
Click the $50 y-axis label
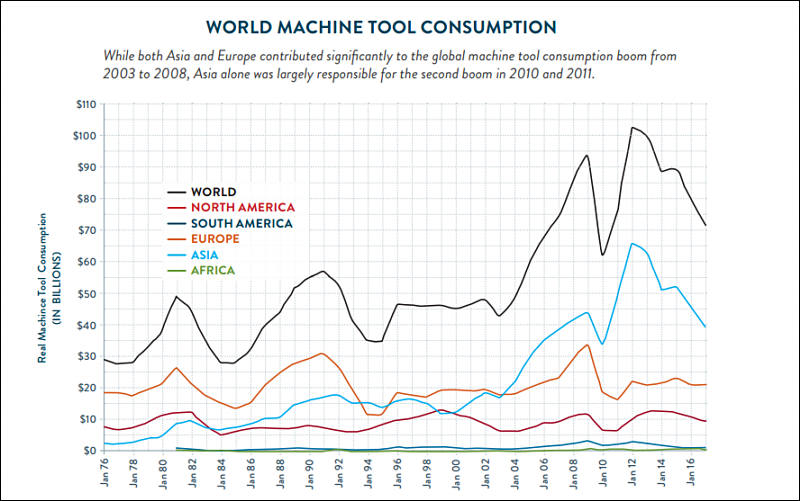[x=87, y=293]
